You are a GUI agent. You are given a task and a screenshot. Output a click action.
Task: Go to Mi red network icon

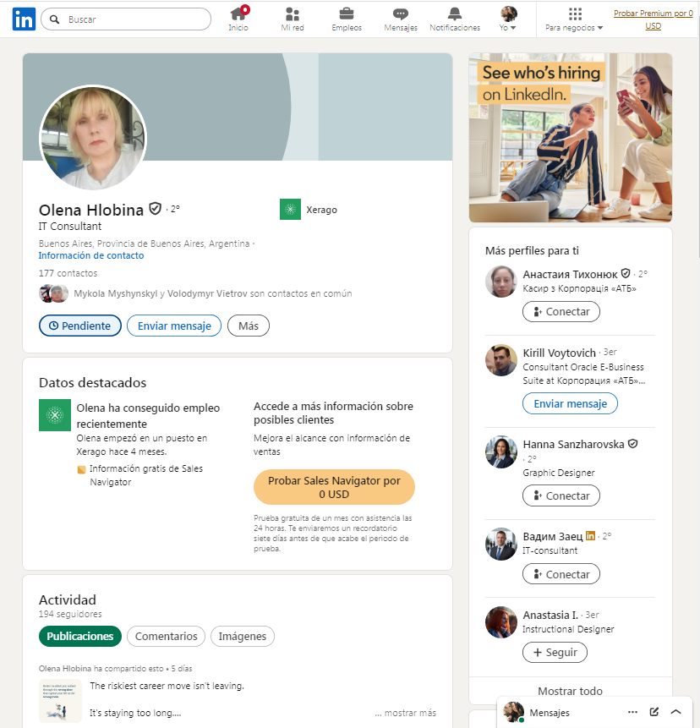(x=293, y=19)
